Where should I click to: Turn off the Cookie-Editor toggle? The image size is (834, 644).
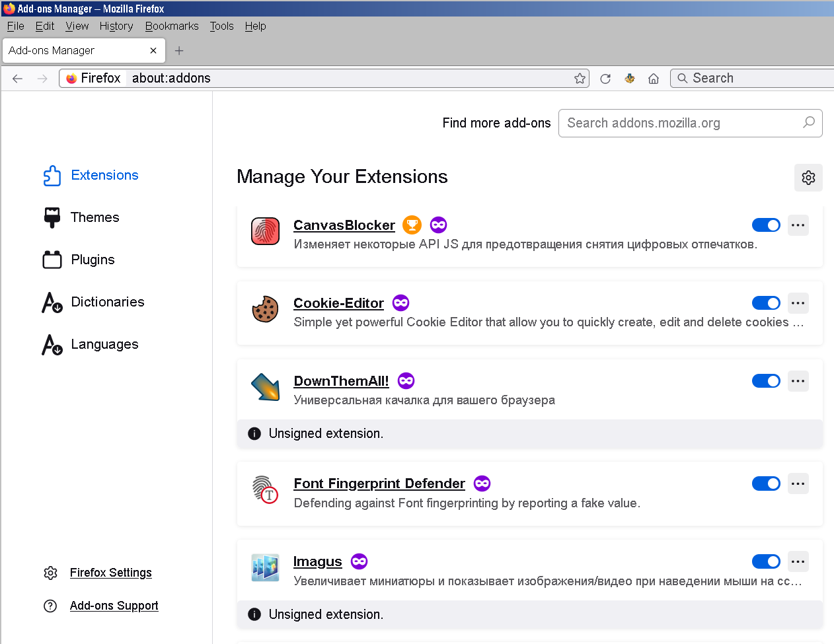coord(766,303)
